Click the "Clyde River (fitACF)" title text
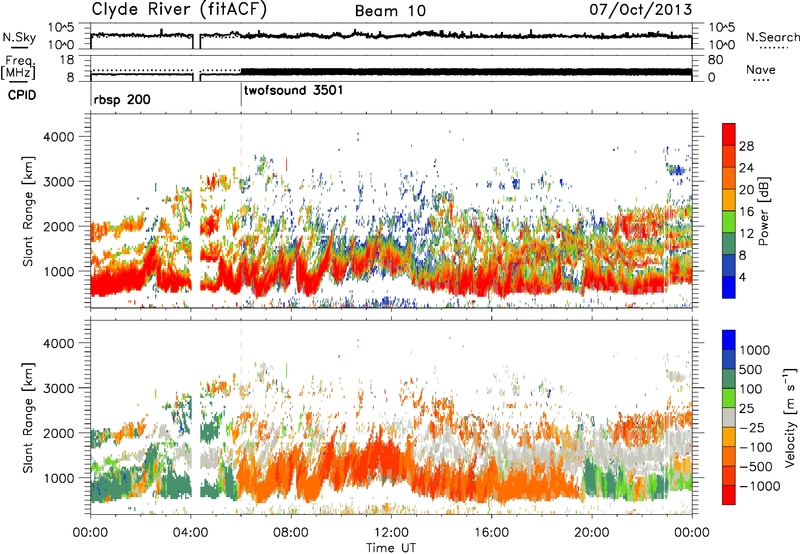Screen dimensions: 800x554 [x=179, y=9]
